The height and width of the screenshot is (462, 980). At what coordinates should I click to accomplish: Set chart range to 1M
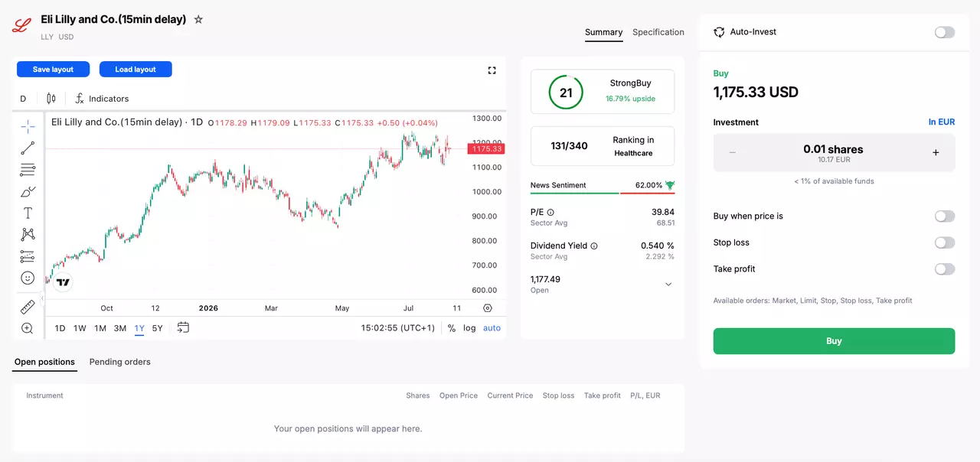click(100, 328)
